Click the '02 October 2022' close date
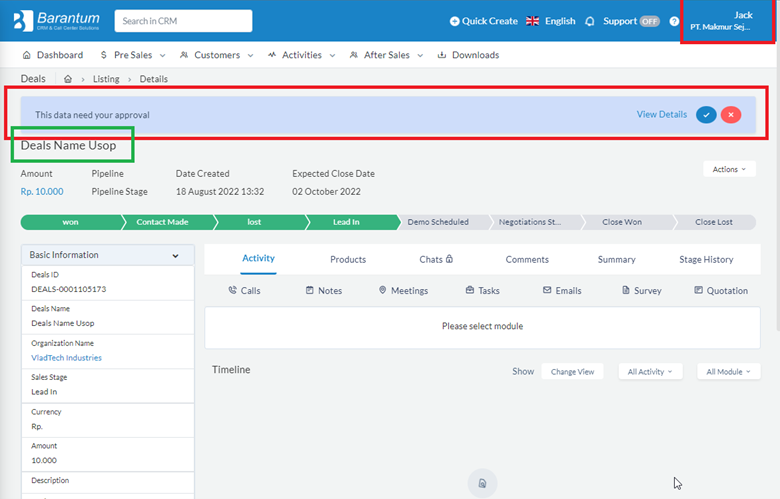 (x=326, y=192)
